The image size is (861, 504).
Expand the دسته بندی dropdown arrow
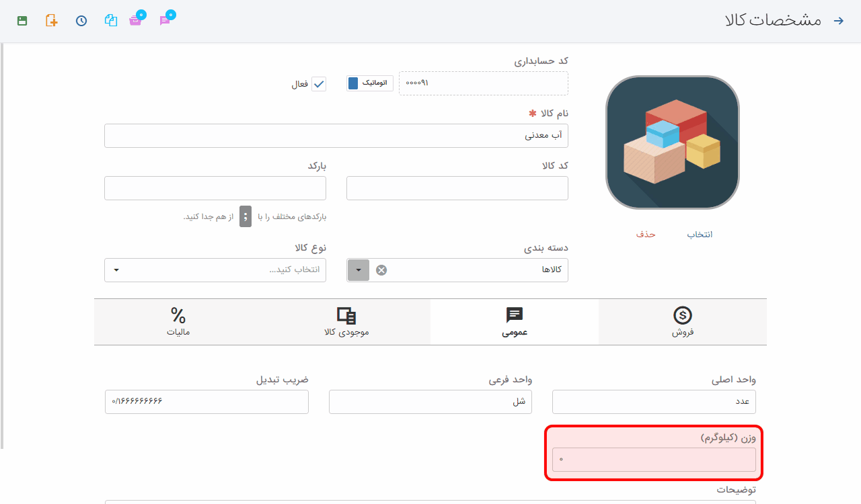pos(359,270)
